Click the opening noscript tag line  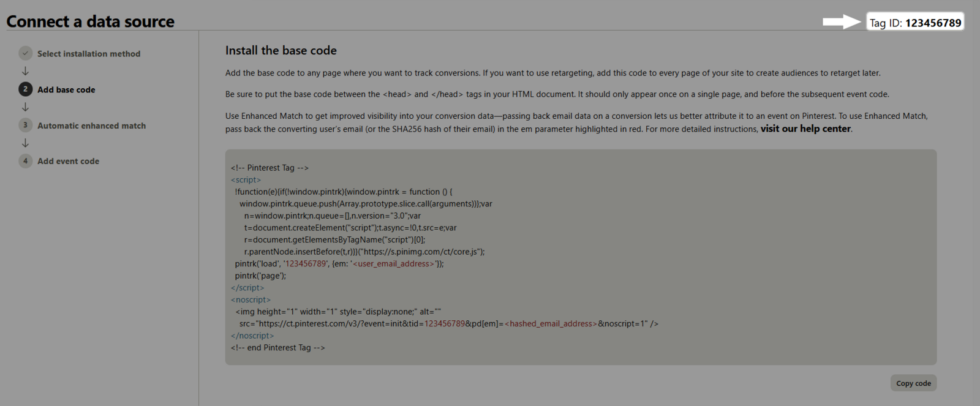pyautogui.click(x=251, y=299)
